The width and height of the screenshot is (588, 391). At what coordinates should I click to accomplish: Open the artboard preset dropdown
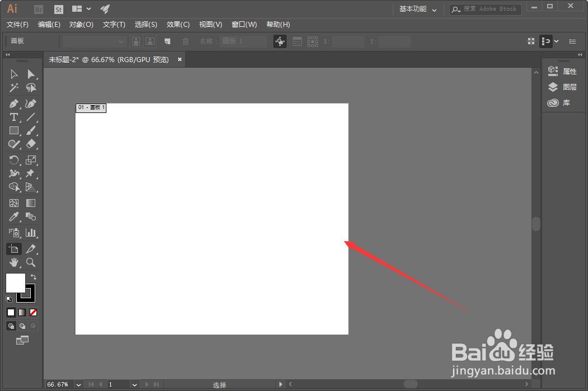[94, 41]
